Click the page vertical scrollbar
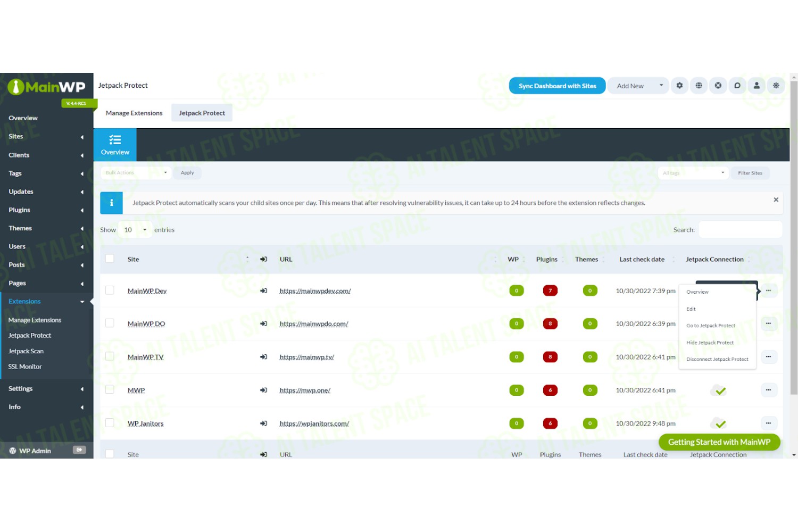This screenshot has height=532, width=798. (794, 238)
